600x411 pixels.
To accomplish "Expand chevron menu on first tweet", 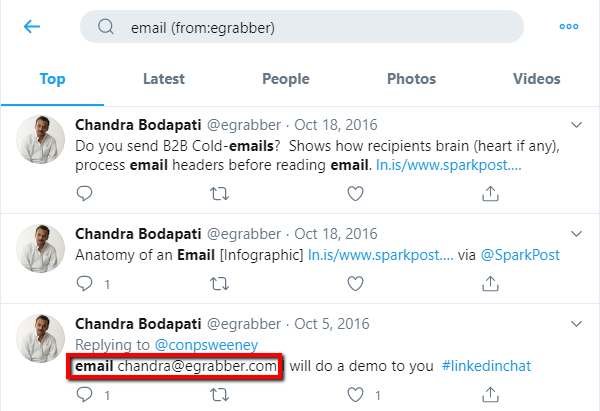I will [x=576, y=125].
